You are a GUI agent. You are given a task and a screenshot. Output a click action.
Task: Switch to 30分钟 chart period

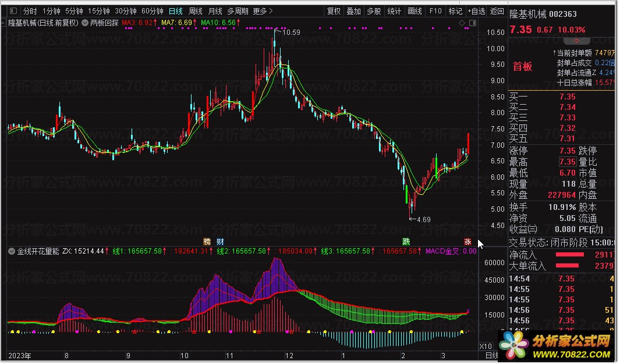click(126, 11)
